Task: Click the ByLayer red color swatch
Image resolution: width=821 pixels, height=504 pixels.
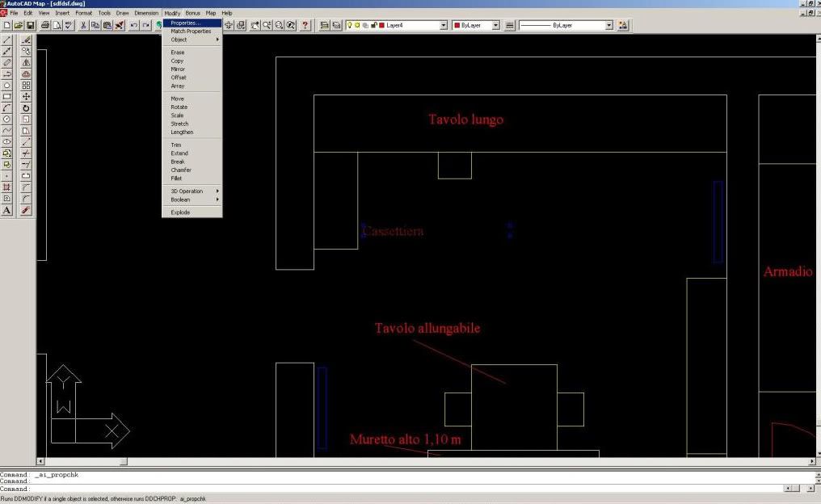Action: coord(457,25)
